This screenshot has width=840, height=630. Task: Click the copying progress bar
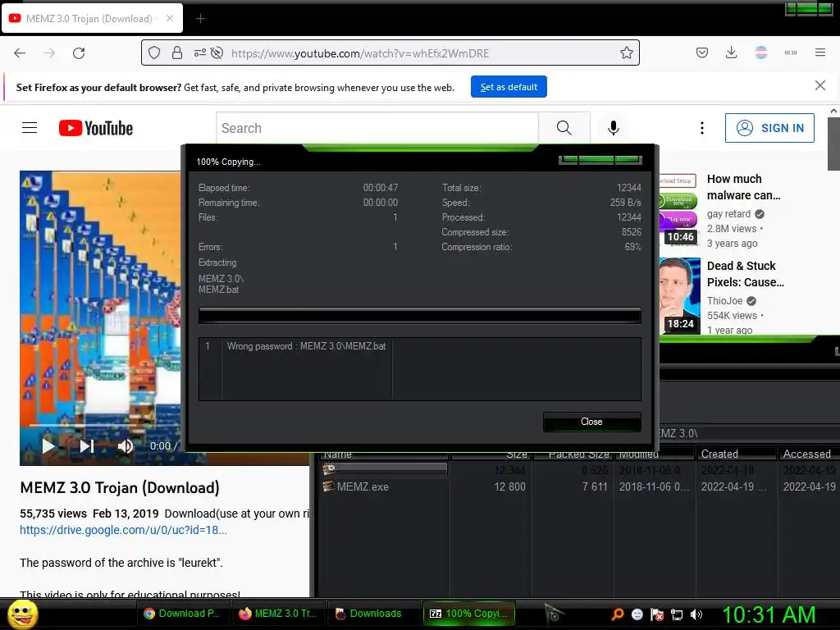419,316
